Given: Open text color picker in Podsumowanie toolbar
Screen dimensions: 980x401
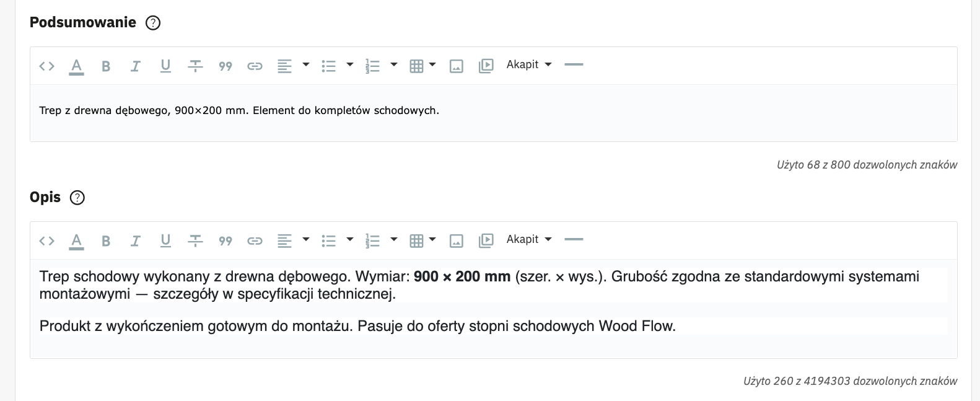Looking at the screenshot, I should [76, 66].
